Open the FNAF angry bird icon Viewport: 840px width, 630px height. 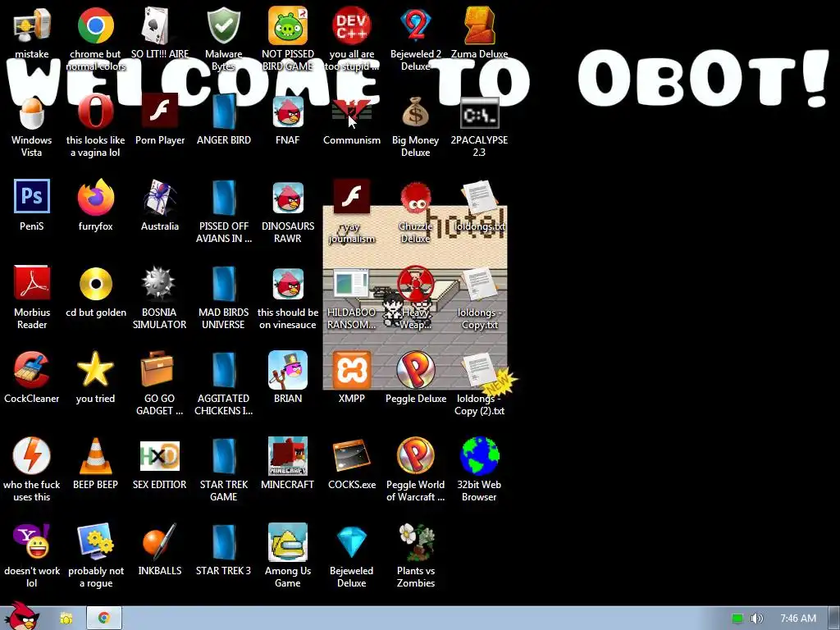288,112
